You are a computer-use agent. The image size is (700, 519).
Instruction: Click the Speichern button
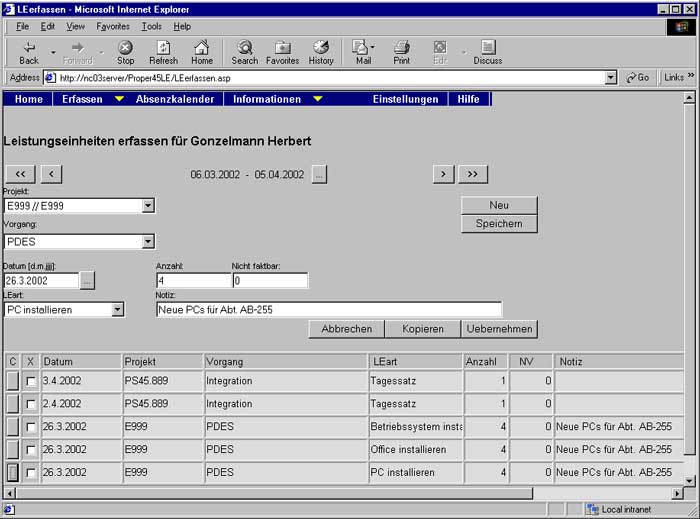point(499,223)
